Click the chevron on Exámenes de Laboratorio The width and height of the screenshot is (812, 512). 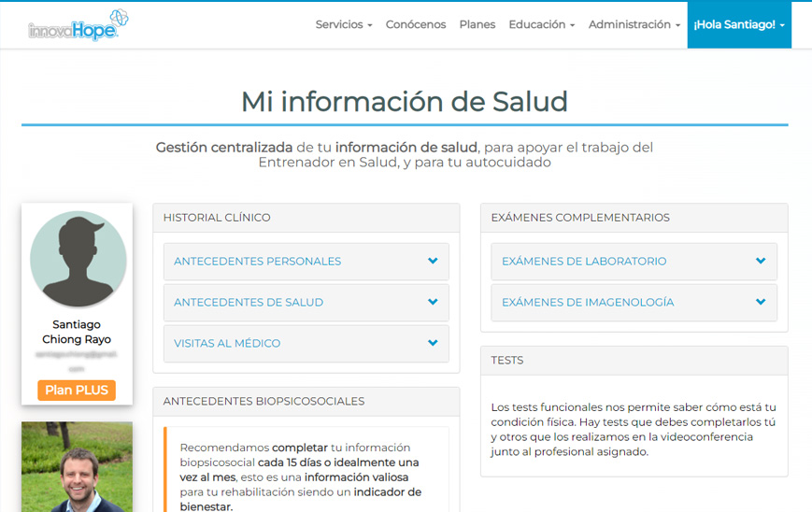(761, 262)
